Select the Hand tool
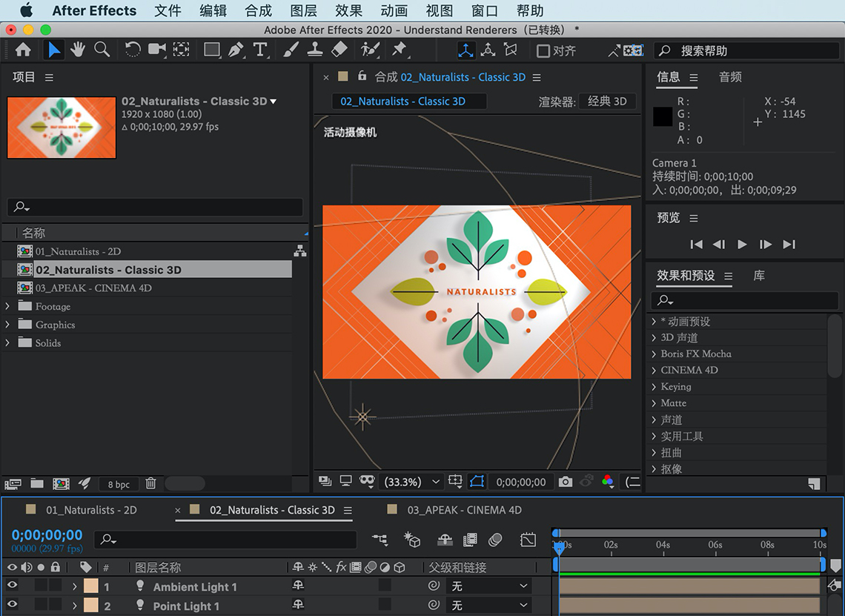 click(x=77, y=50)
